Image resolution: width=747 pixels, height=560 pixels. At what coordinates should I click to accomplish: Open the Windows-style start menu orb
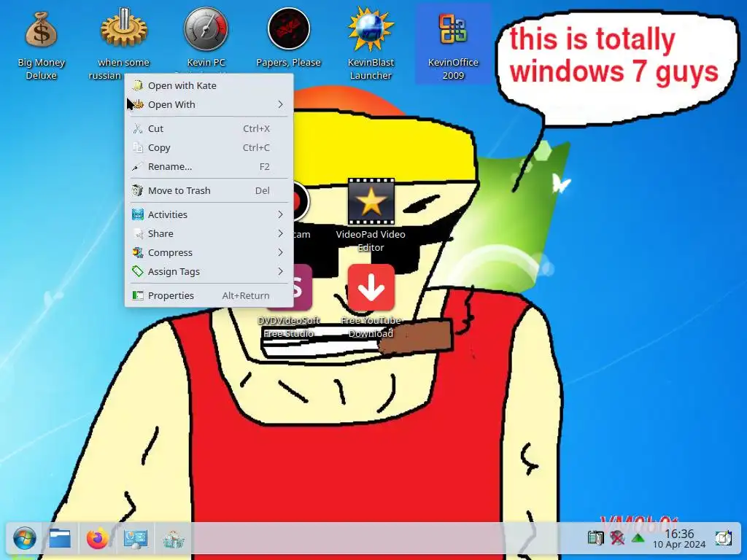[x=24, y=539]
